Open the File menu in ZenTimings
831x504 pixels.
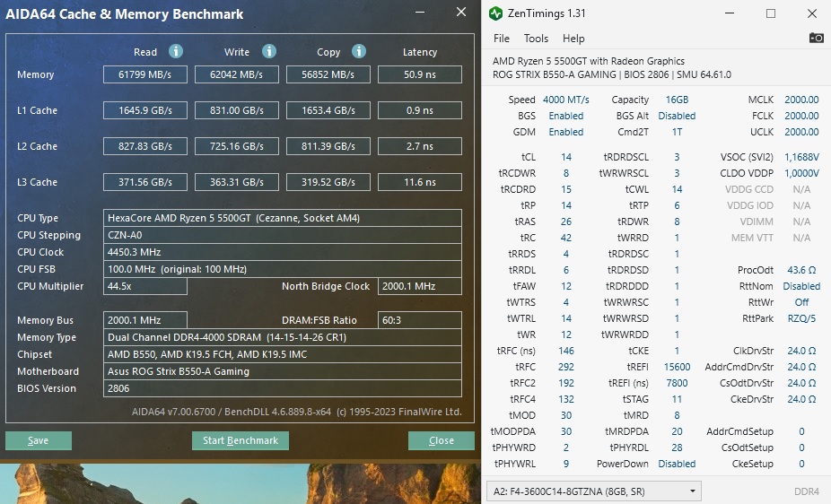(501, 39)
